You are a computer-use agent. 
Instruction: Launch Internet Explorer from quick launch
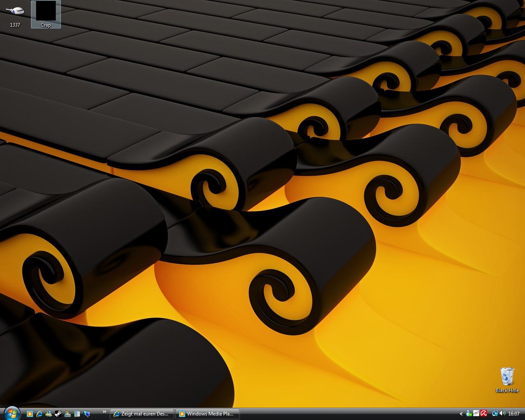39,414
